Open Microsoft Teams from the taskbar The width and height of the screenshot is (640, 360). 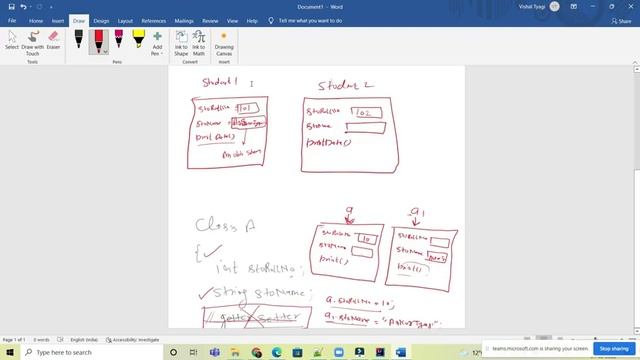coord(215,352)
